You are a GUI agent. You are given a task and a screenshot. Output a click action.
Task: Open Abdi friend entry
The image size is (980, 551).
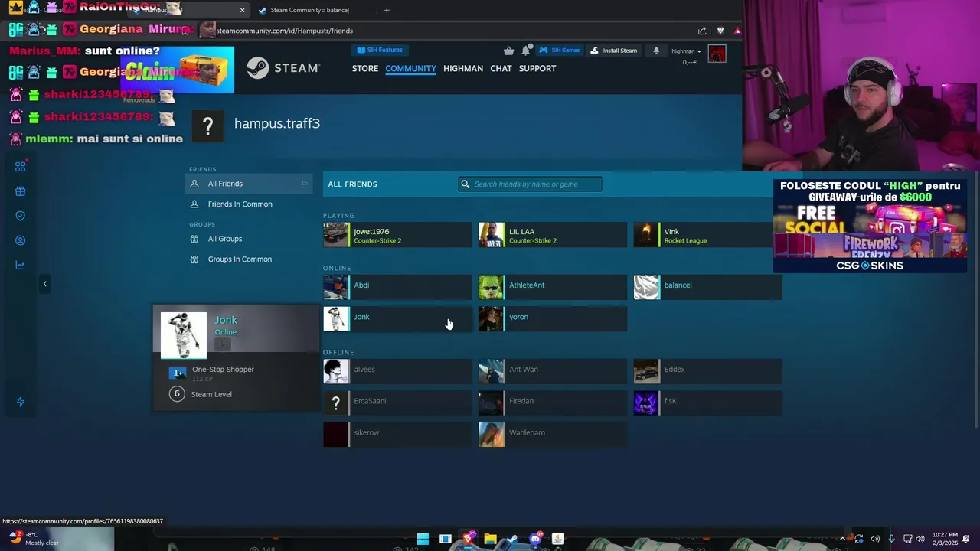[x=397, y=287]
